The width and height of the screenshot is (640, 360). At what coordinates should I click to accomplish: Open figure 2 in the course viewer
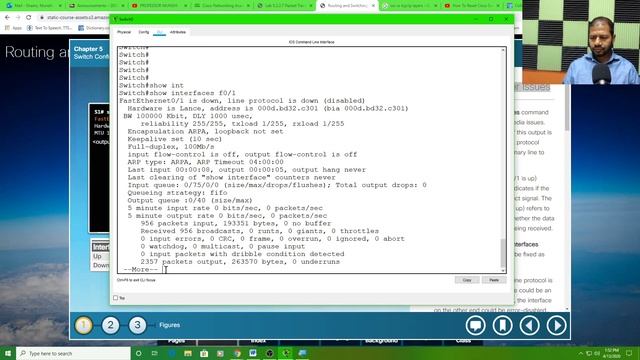tap(110, 325)
